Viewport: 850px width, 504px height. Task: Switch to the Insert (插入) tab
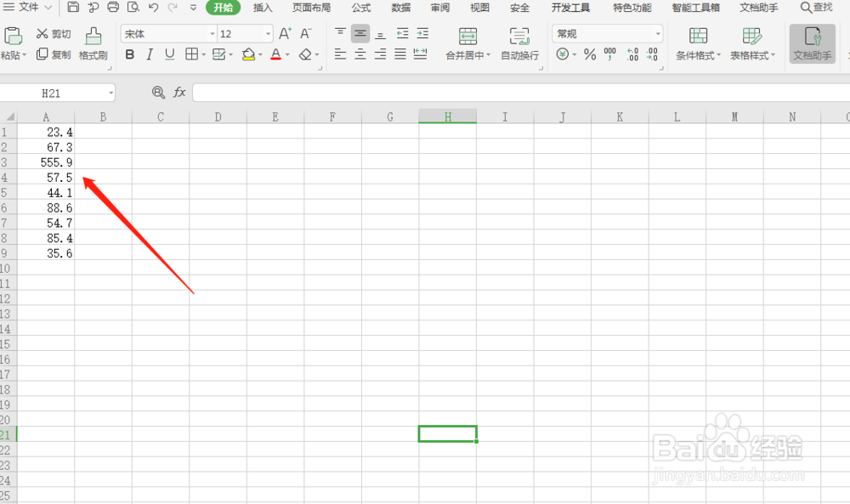pos(263,8)
